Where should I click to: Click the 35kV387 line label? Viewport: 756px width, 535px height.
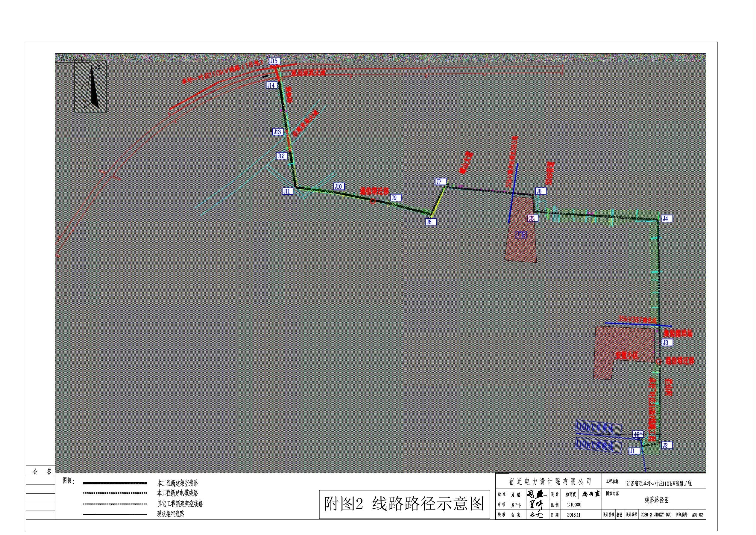tap(637, 320)
